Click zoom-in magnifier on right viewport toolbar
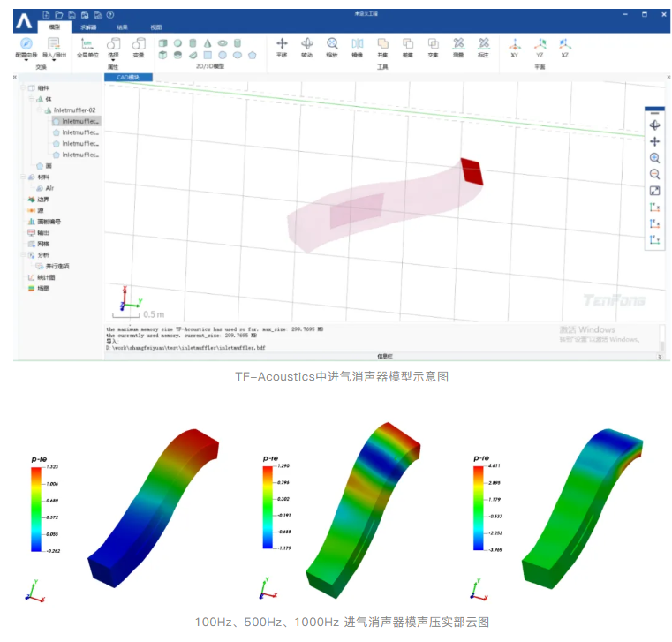This screenshot has height=642, width=672. pyautogui.click(x=654, y=158)
